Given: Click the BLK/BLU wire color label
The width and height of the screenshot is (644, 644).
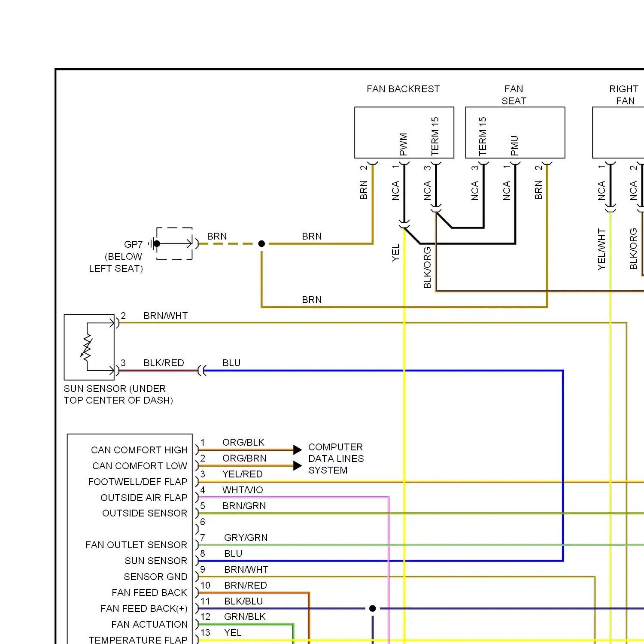Looking at the screenshot, I should click(x=243, y=601).
